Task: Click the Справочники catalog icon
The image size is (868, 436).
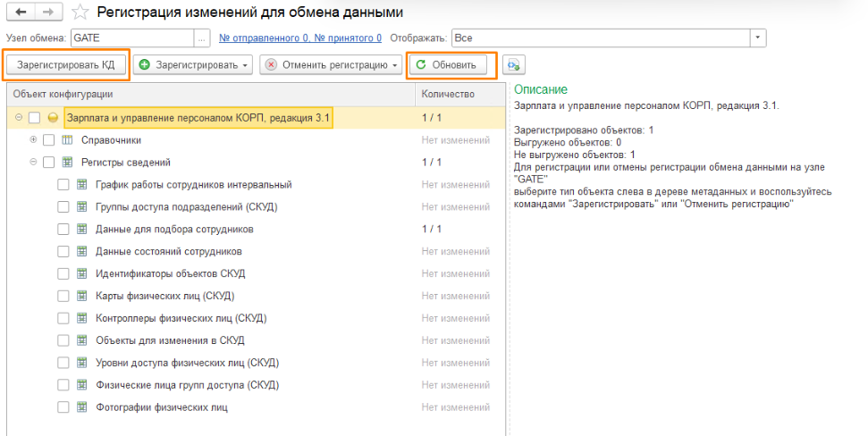Action: coord(67,140)
